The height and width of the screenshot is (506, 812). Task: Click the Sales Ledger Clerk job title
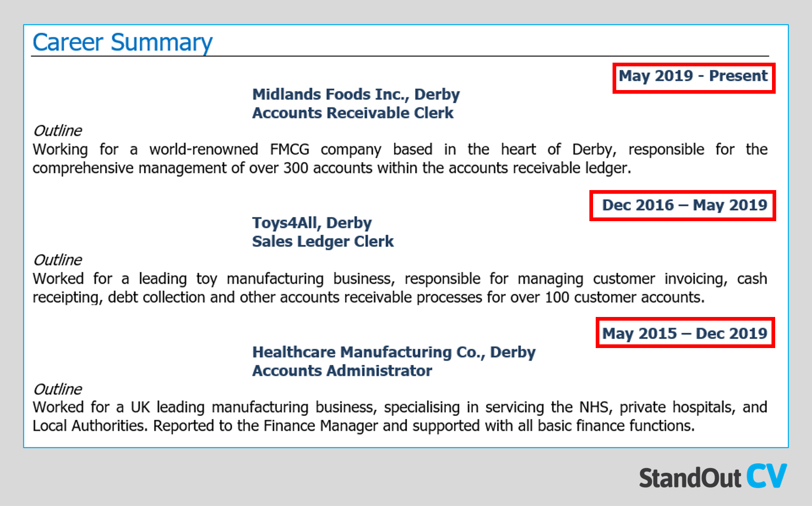[323, 241]
